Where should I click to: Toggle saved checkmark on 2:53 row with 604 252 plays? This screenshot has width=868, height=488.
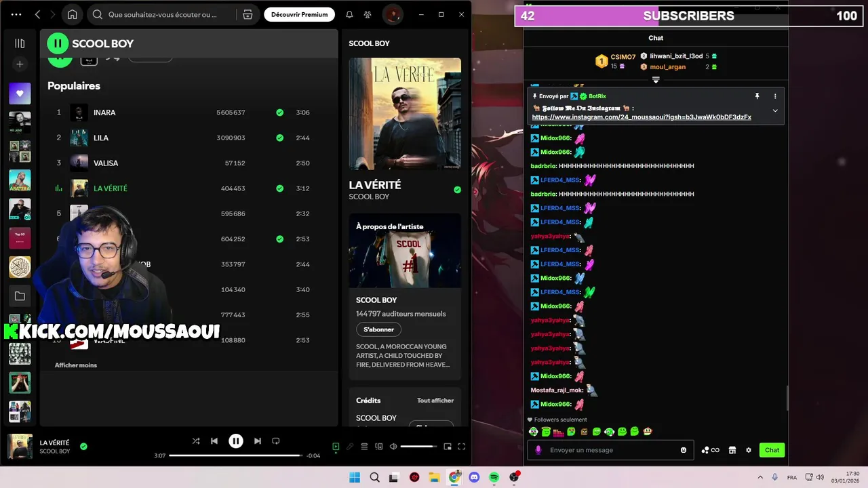(279, 239)
